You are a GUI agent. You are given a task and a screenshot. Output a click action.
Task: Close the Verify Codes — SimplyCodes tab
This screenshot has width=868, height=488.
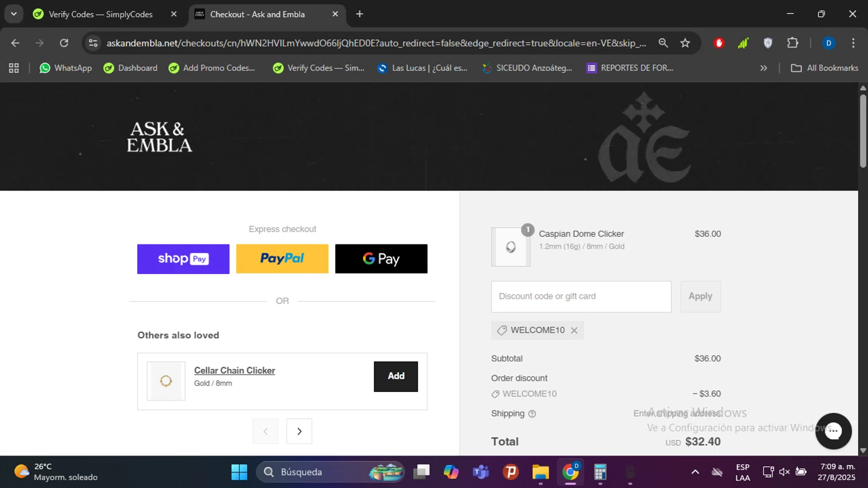coord(174,14)
